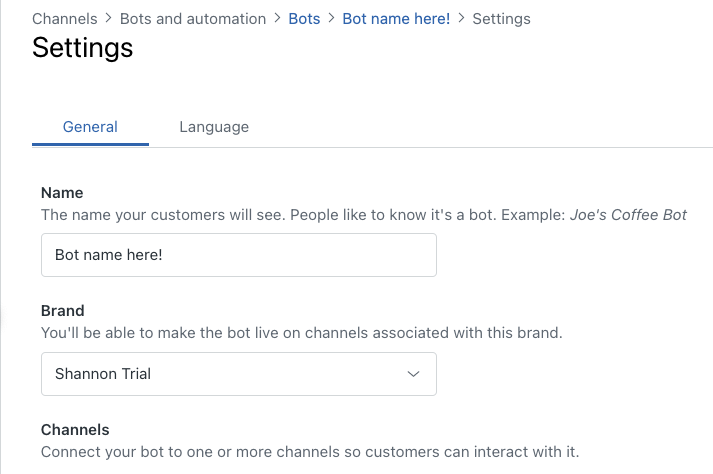The image size is (713, 474).
Task: Click the Brand dropdown chevron arrow
Action: pyautogui.click(x=414, y=374)
